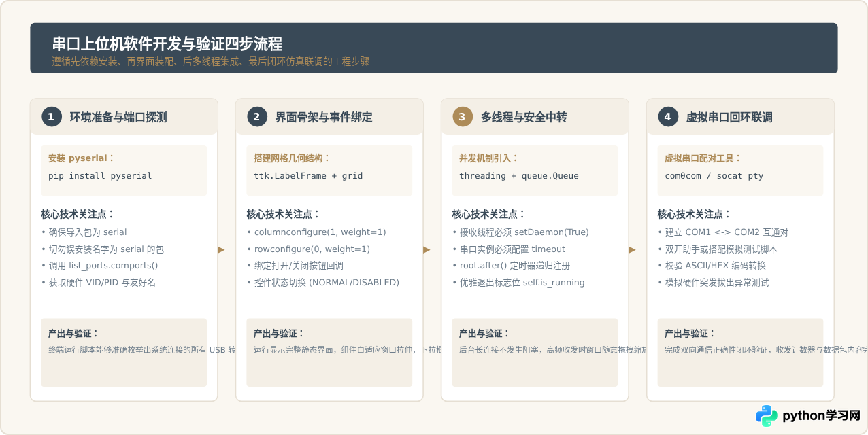
Task: Click the heading 虚拟串口回环联调
Action: tap(729, 117)
